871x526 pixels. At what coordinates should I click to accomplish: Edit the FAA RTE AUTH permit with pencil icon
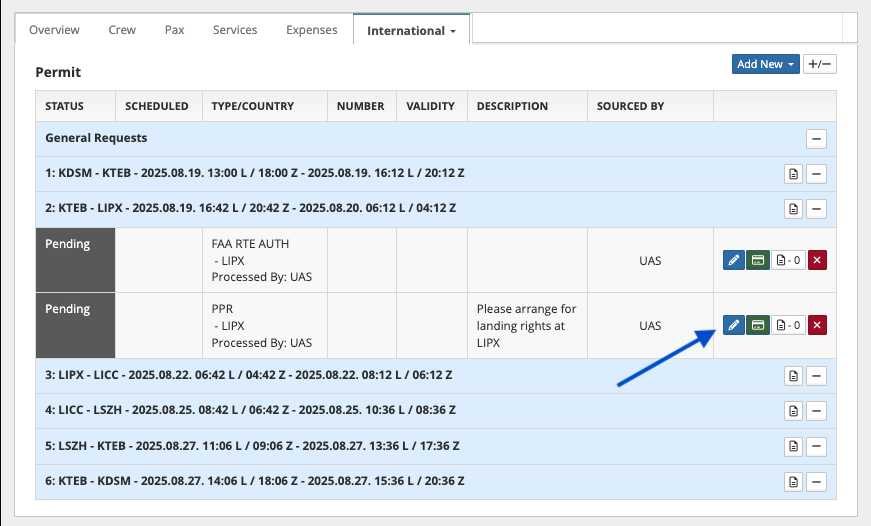click(733, 260)
